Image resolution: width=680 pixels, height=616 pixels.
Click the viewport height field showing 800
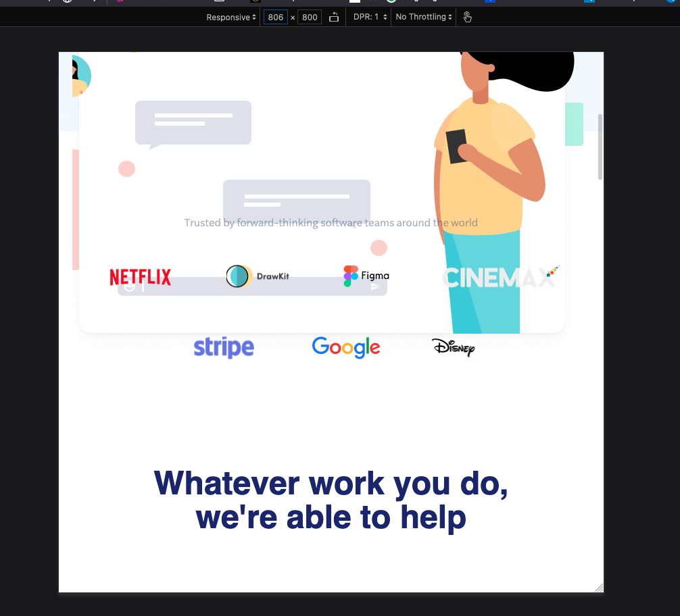click(309, 18)
